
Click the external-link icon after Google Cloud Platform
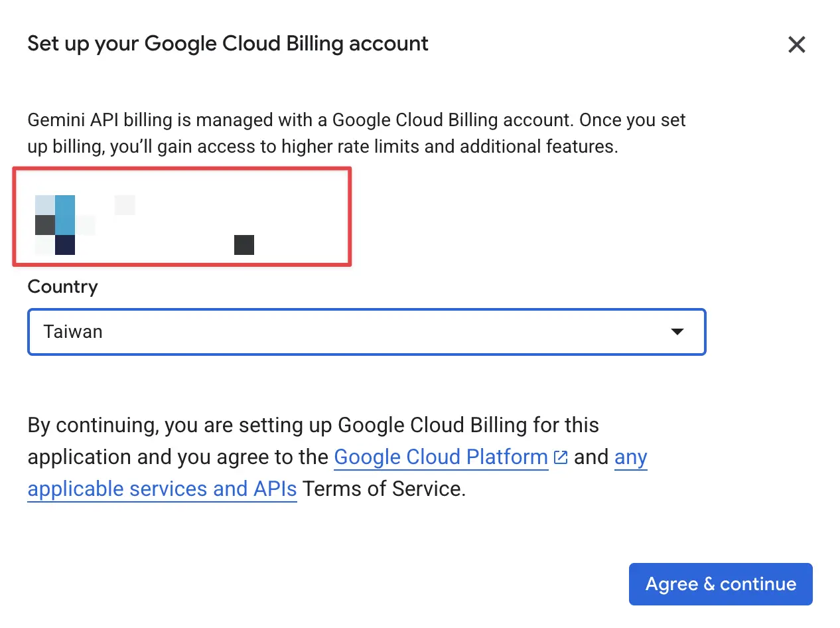[561, 457]
